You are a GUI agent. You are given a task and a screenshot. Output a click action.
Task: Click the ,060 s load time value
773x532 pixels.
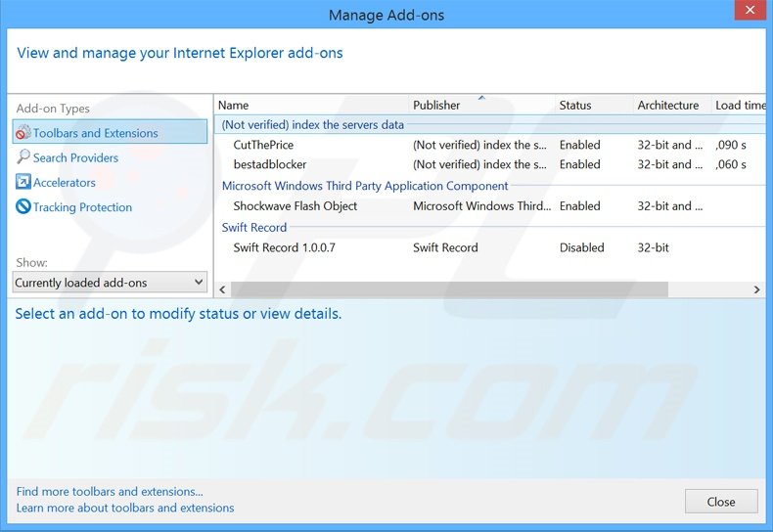pyautogui.click(x=731, y=164)
